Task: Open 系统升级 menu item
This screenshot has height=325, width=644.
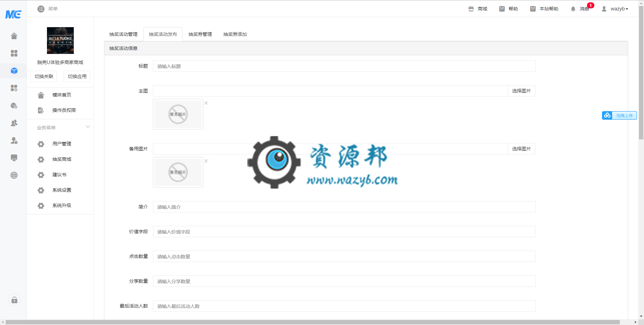Action: coord(60,205)
